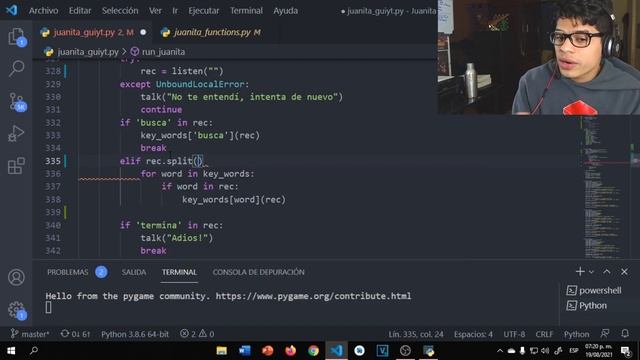Close the terminal panel
Viewport: 640px width, 360px height.
624,271
